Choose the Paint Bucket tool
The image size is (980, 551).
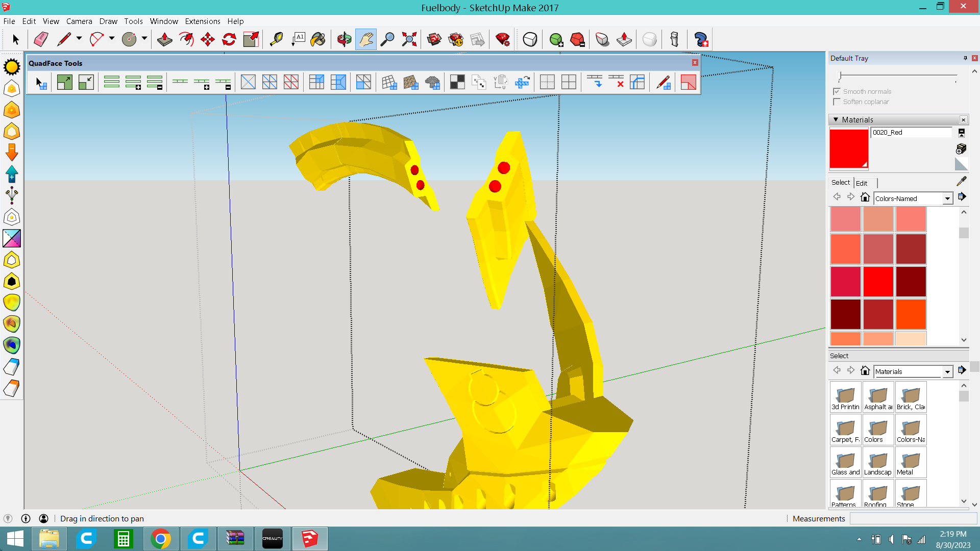[x=318, y=39]
